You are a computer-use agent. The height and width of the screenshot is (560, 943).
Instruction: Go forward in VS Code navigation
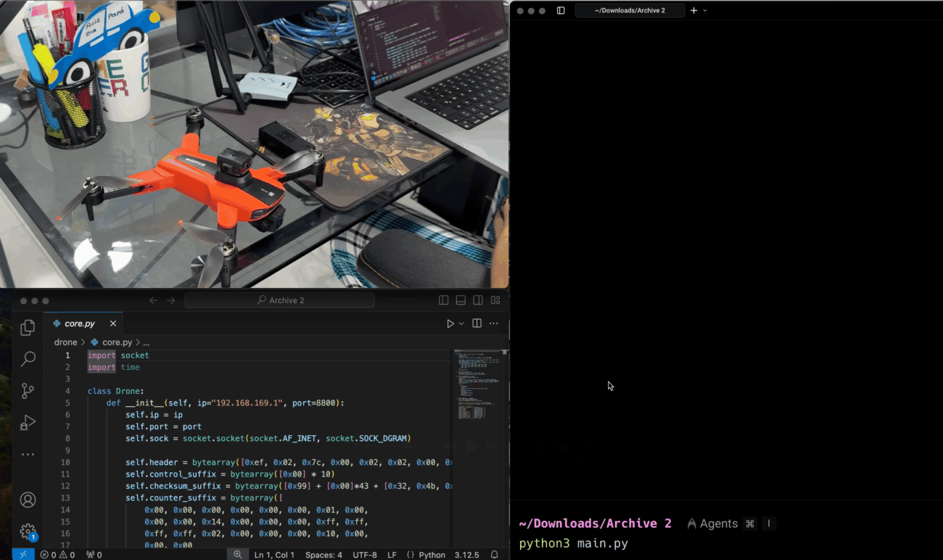point(171,300)
